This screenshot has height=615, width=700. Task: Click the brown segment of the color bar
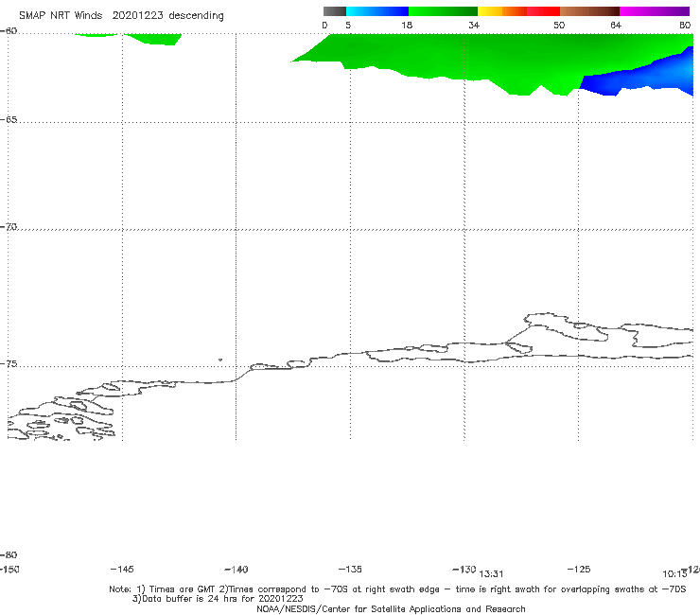point(589,11)
